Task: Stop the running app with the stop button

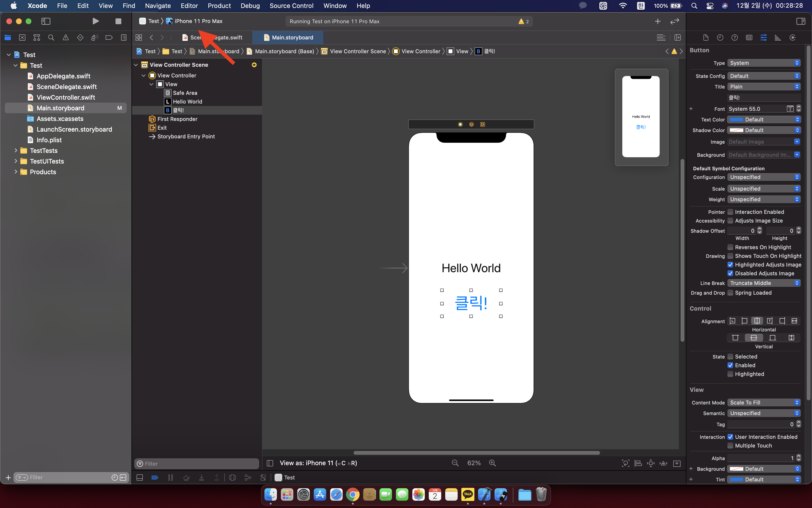Action: click(118, 21)
